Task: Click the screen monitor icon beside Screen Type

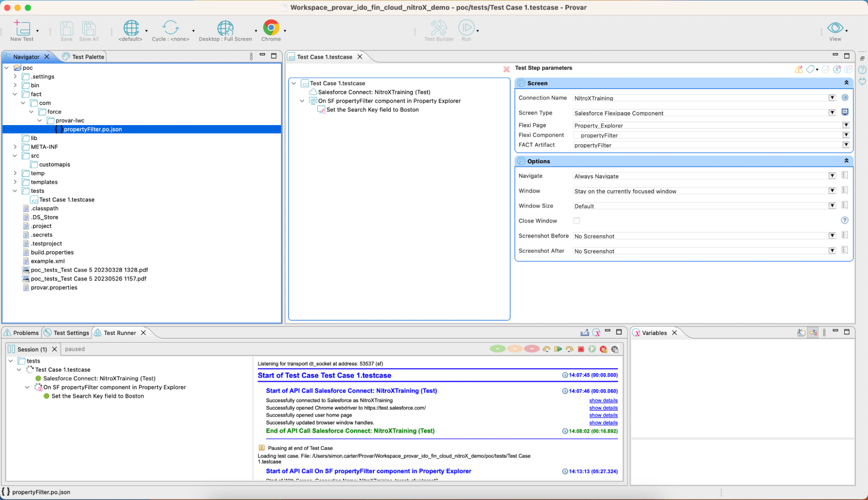Action: tap(845, 113)
